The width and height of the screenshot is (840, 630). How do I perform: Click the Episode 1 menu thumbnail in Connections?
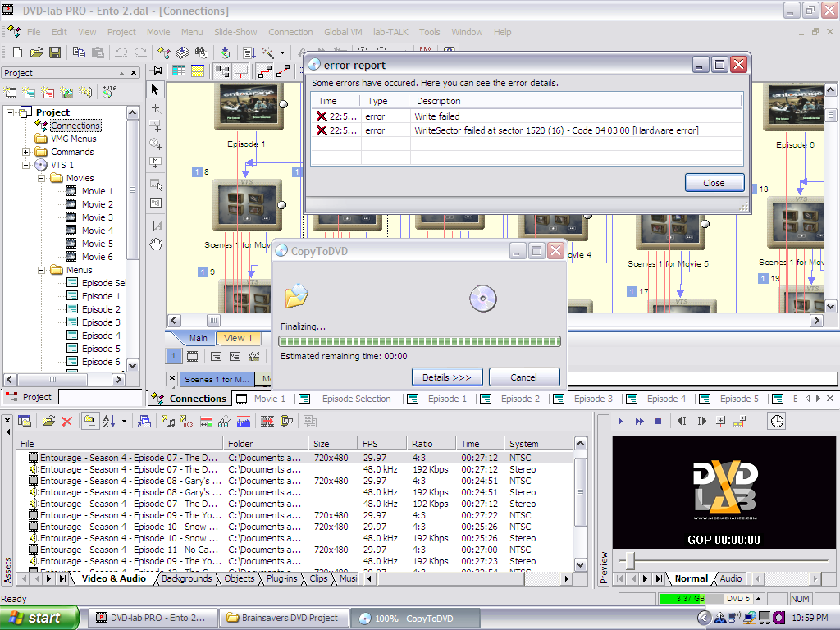coord(249,106)
